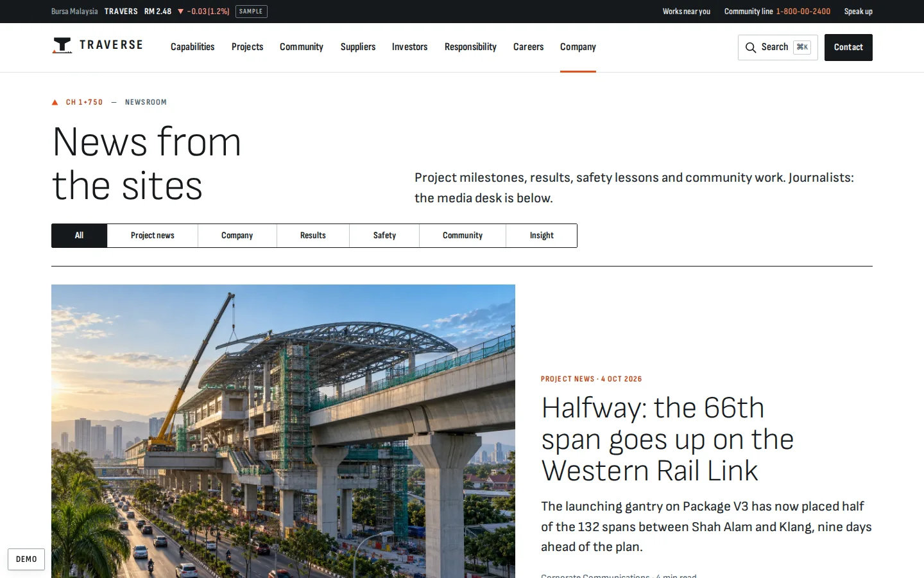Click the orange triangle chainage marker icon

coord(55,102)
